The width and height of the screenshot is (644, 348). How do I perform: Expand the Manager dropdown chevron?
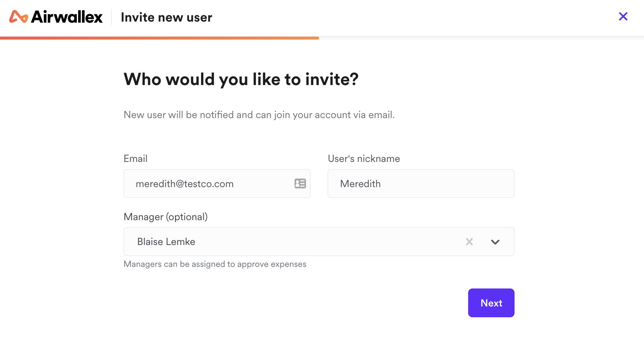pos(495,242)
